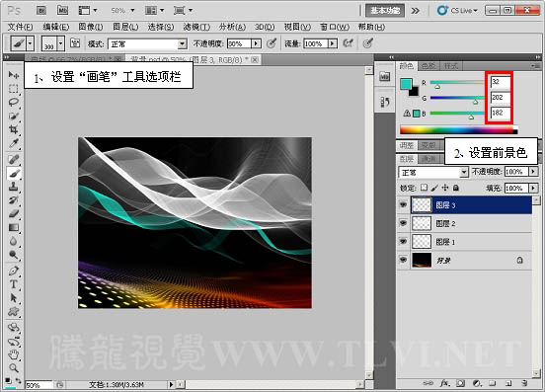Open brush opacity slider arrow
This screenshot has height=392, width=545.
(x=256, y=43)
